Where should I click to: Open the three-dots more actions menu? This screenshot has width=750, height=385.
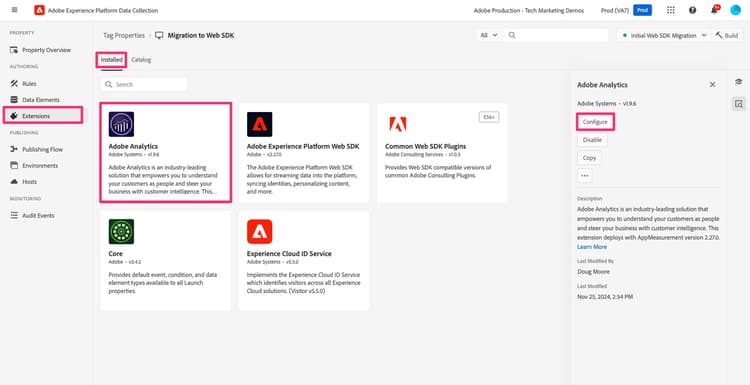point(585,176)
